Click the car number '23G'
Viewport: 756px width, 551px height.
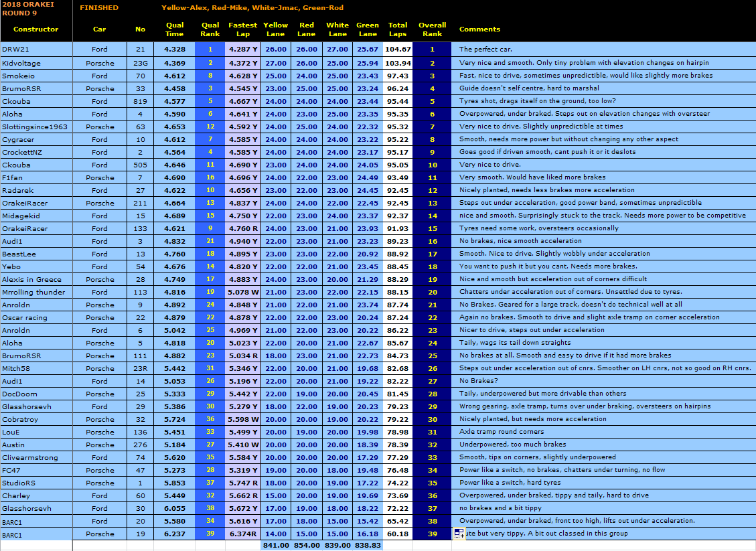pos(141,63)
